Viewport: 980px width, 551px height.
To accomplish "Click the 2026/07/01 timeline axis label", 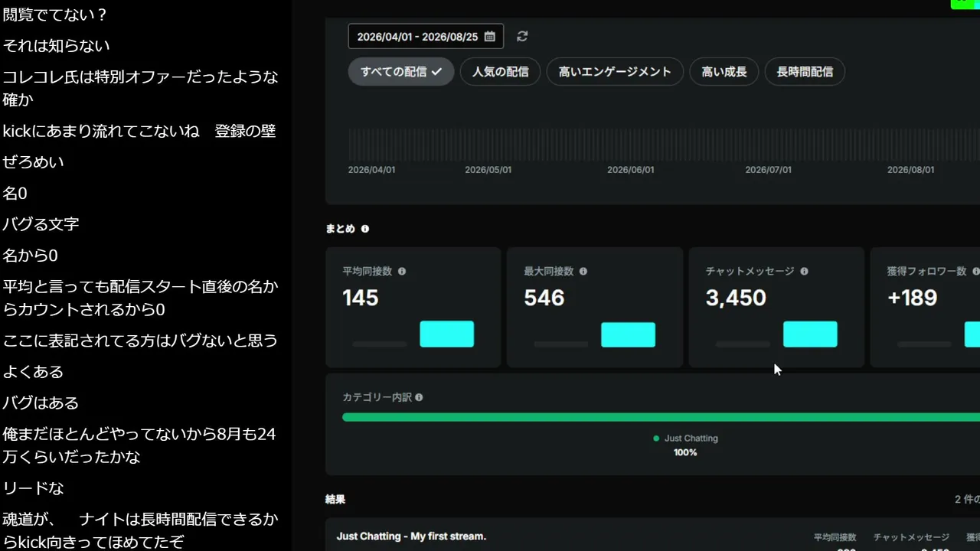I will click(769, 170).
